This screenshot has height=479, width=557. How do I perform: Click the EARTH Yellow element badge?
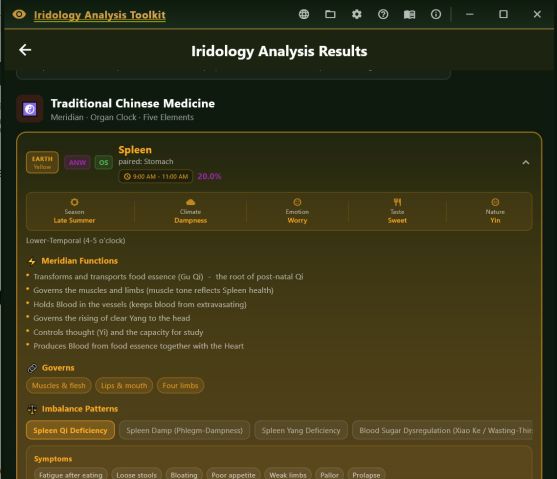42,163
